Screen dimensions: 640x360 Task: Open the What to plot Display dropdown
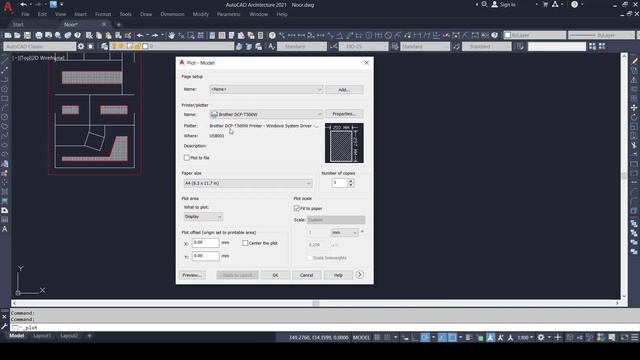[203, 217]
